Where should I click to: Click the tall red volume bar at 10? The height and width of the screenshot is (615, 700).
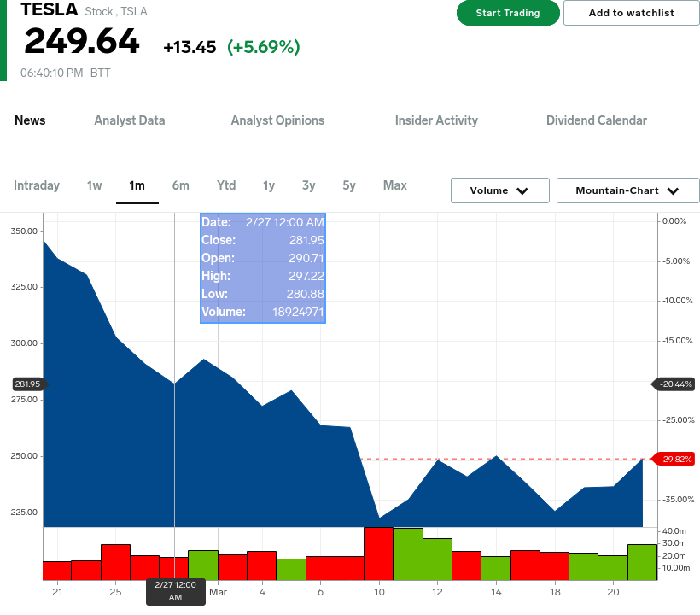click(378, 553)
